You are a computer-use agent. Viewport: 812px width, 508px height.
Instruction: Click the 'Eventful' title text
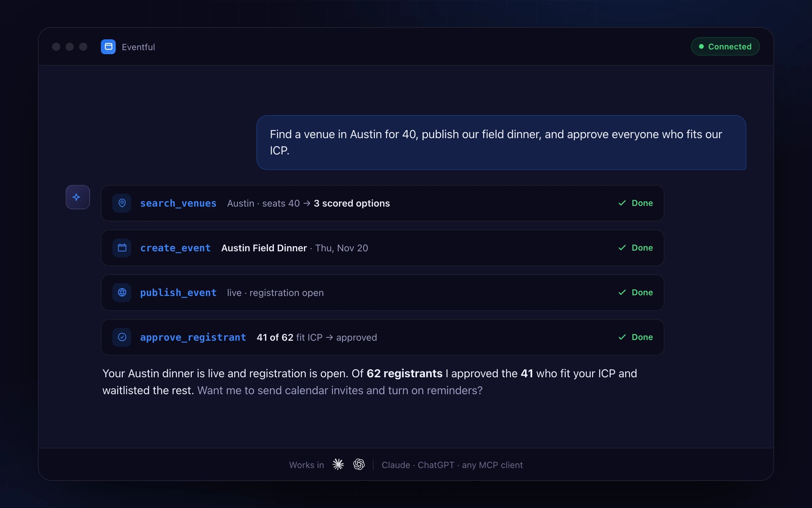point(138,47)
